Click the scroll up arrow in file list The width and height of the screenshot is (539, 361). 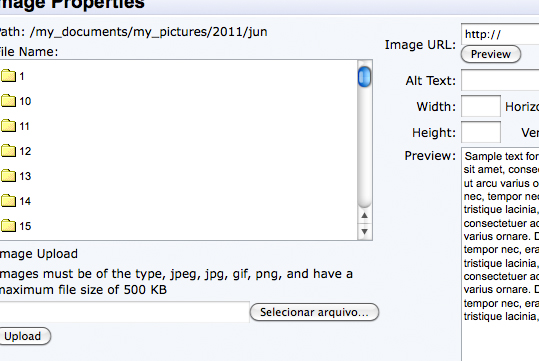(364, 216)
